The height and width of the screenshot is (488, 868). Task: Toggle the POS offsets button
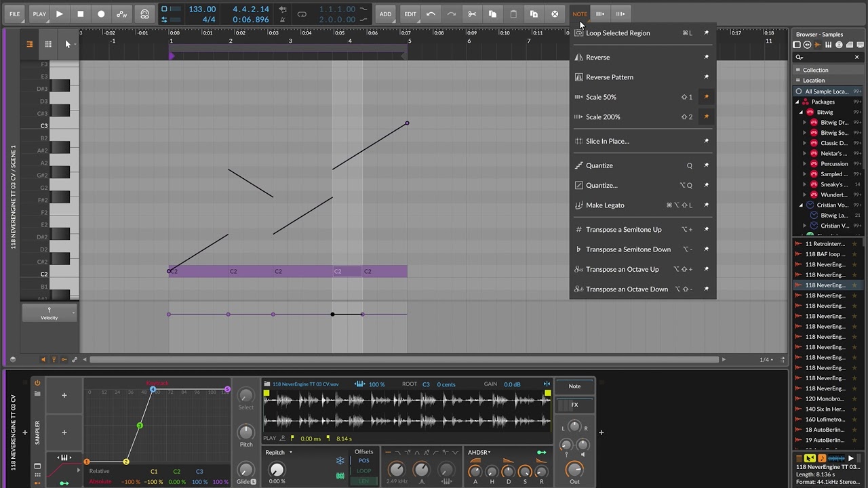pos(363,461)
